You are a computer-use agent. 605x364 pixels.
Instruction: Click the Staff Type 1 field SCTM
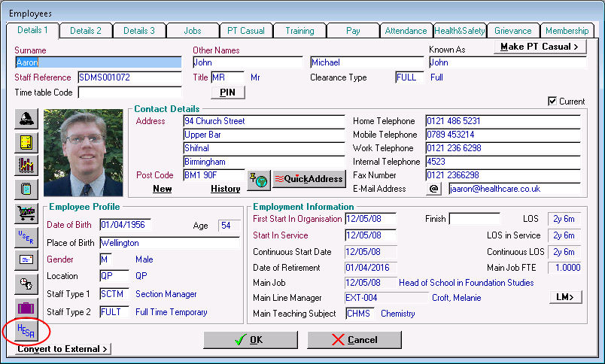[114, 294]
